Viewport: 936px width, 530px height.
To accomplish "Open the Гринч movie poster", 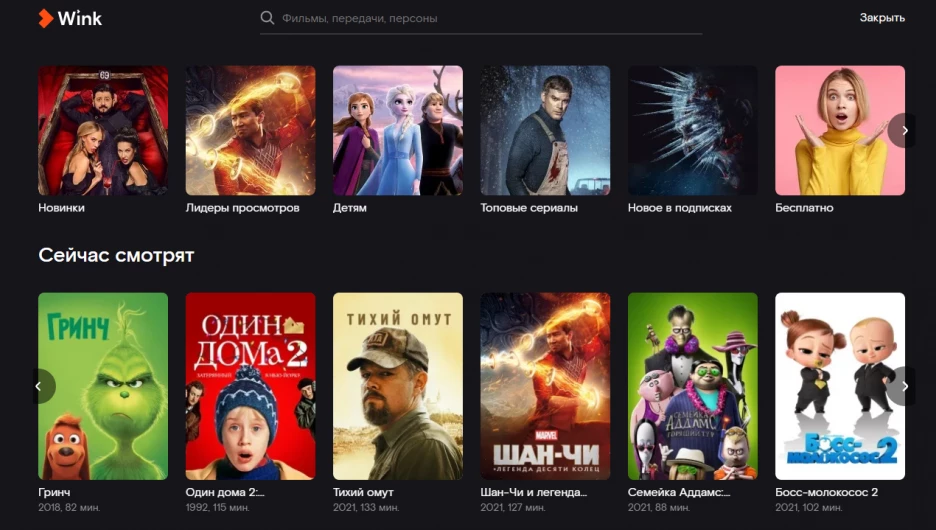I will click(x=103, y=385).
